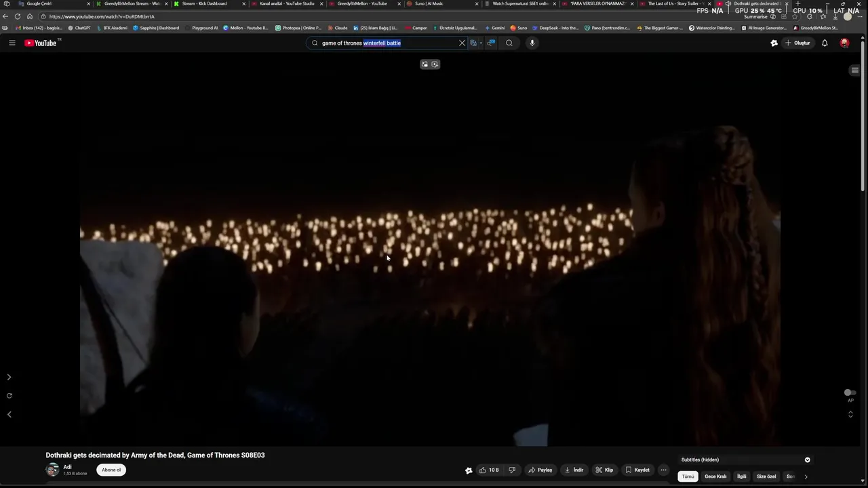Click the icon left of the search magnifier
This screenshot has width=868, height=488.
[492, 43]
